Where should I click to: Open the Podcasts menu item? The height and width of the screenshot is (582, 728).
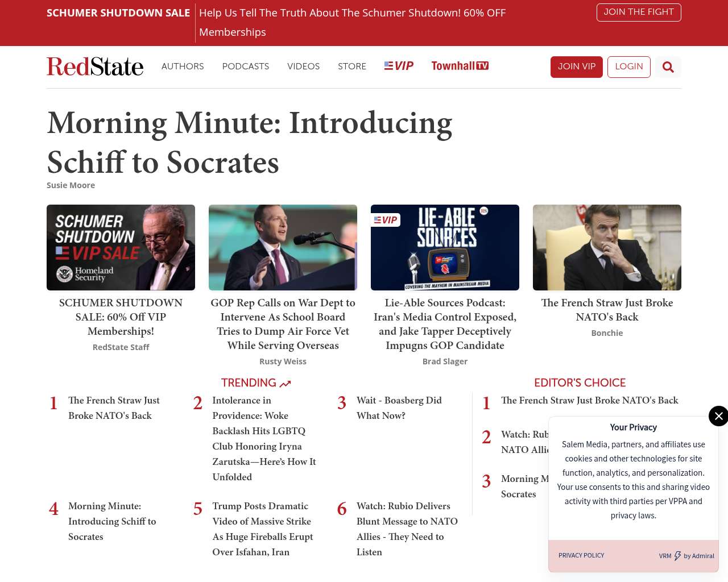pyautogui.click(x=246, y=66)
